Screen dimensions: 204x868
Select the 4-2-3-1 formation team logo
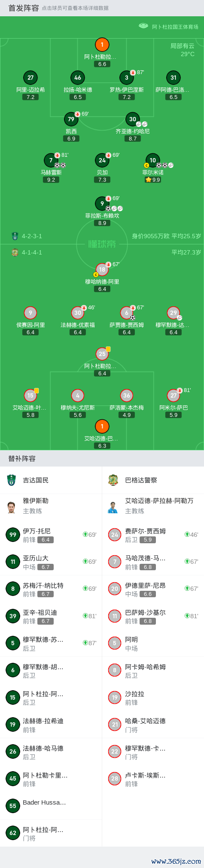point(15,236)
